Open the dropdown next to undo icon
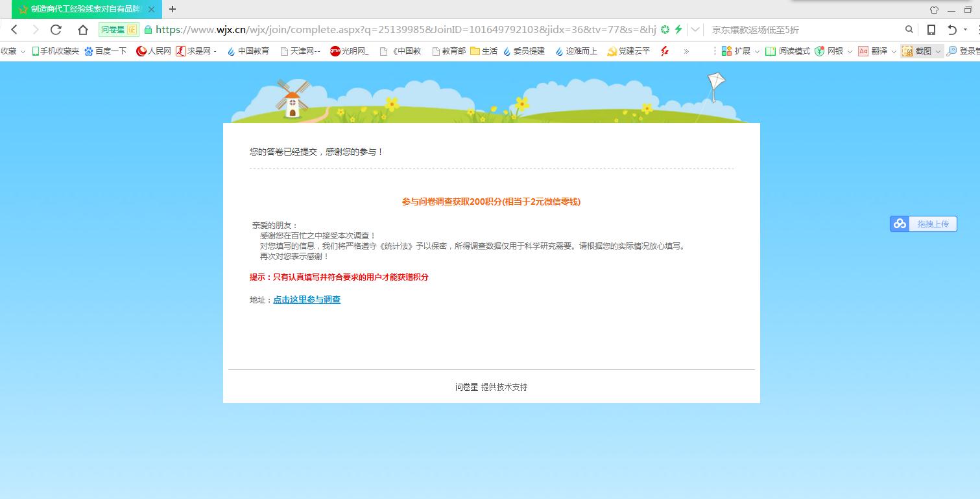Image resolution: width=980 pixels, height=499 pixels. pyautogui.click(x=966, y=30)
